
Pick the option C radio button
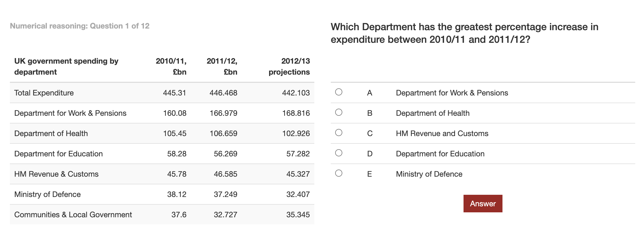click(x=339, y=133)
